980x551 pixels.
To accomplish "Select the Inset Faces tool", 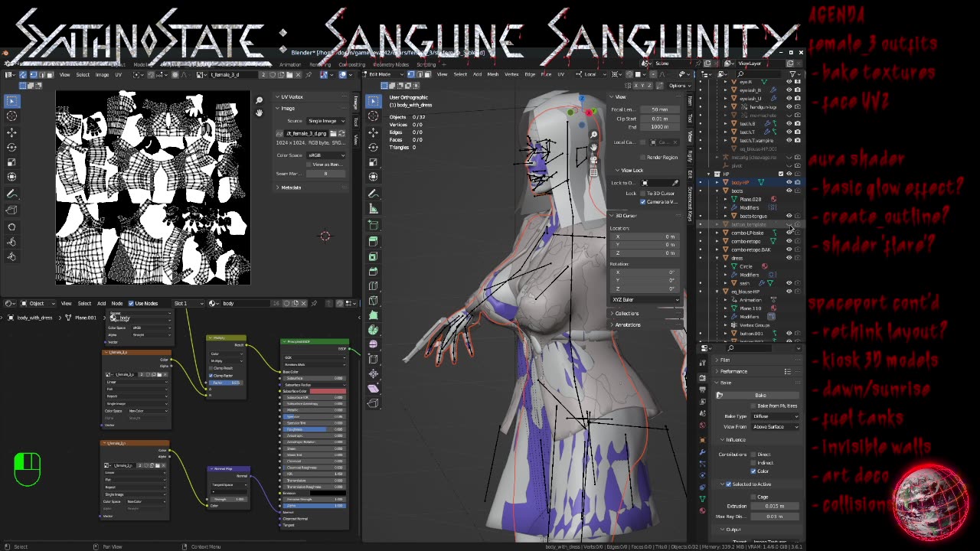I will [373, 257].
